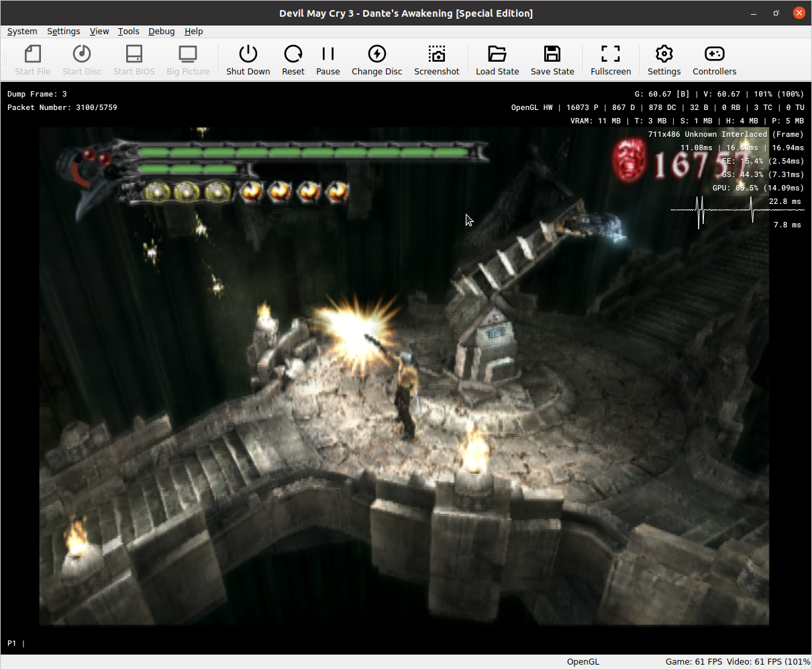Image resolution: width=812 pixels, height=670 pixels.
Task: Click the Start BIOS toolbar icon
Action: tap(134, 60)
